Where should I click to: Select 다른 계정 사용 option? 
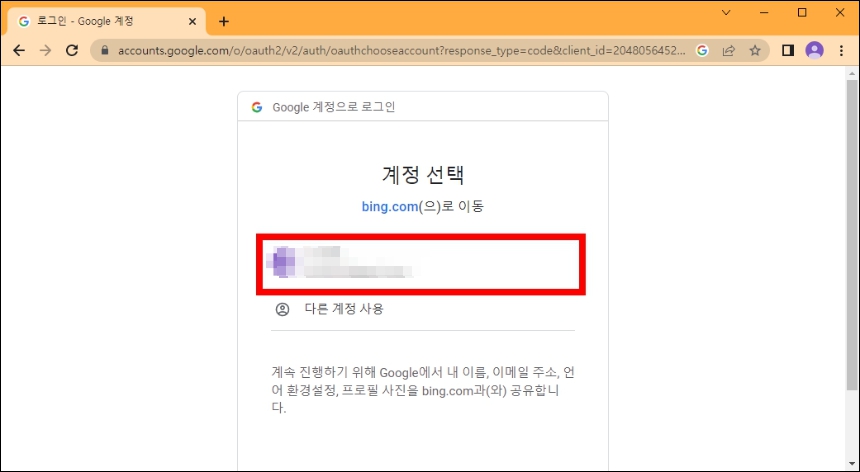[423, 309]
